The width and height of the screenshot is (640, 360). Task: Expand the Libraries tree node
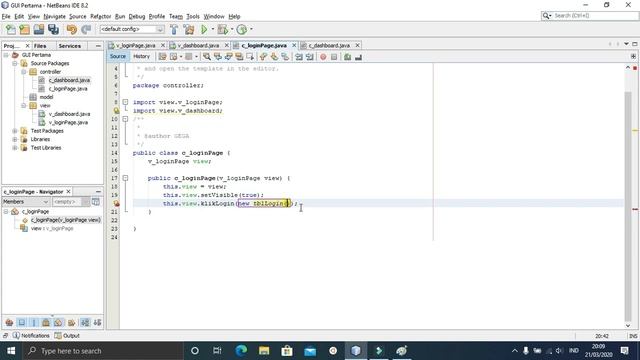click(x=15, y=139)
